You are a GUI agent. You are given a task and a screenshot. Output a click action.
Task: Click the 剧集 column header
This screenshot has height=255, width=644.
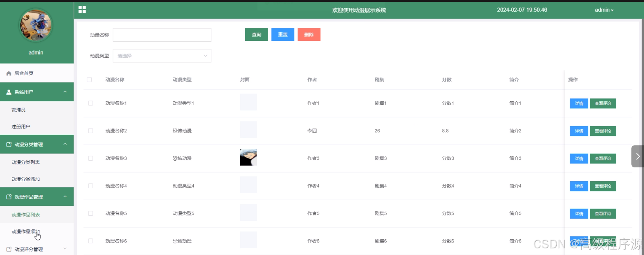click(x=379, y=80)
